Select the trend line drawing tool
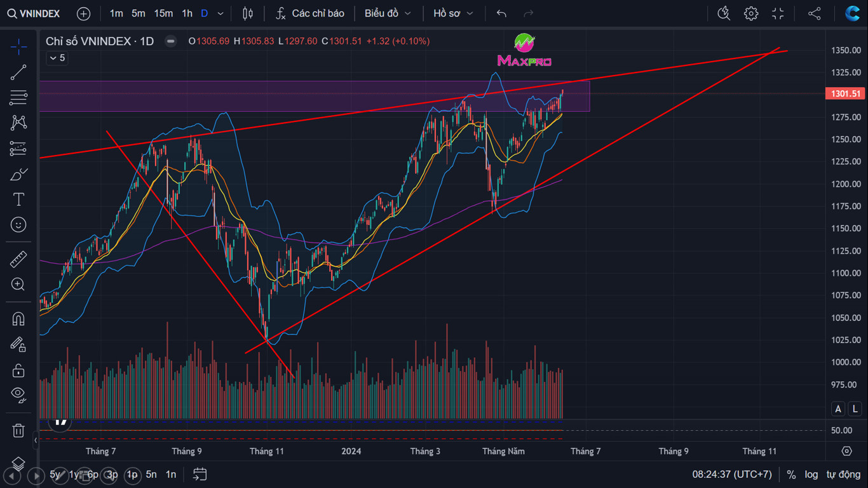Viewport: 868px width, 488px height. [18, 72]
